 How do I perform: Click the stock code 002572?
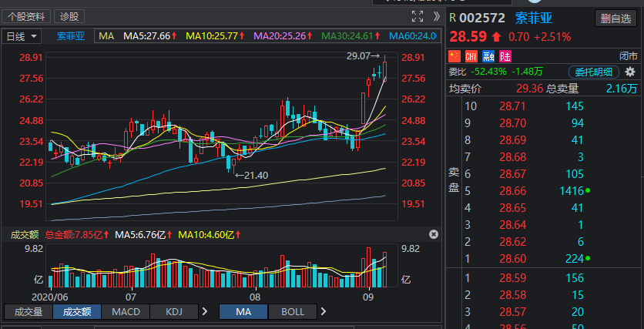point(482,18)
